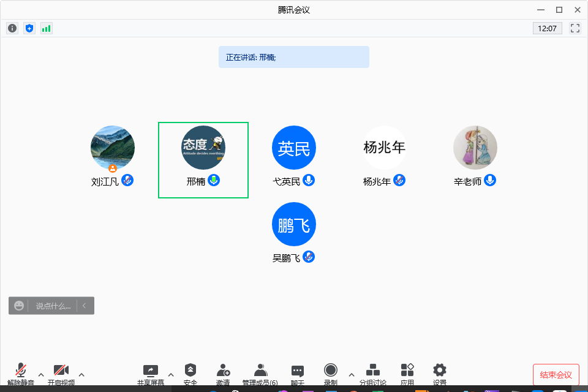The width and height of the screenshot is (588, 392).
Task: Click the red 结束会议 button
Action: pos(556,375)
